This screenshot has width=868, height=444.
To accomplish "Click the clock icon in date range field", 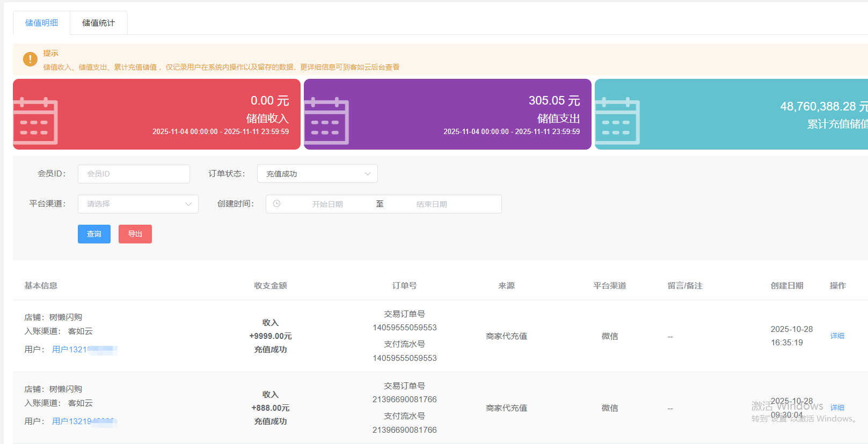I will click(276, 204).
